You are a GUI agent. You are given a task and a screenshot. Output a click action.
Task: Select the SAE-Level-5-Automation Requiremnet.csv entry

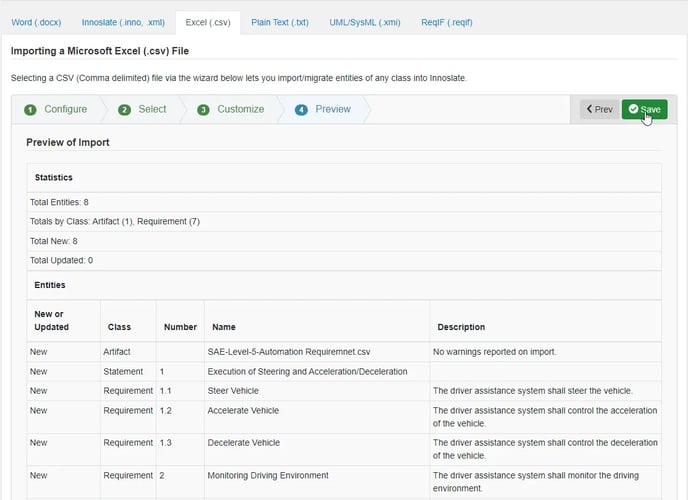click(x=289, y=352)
